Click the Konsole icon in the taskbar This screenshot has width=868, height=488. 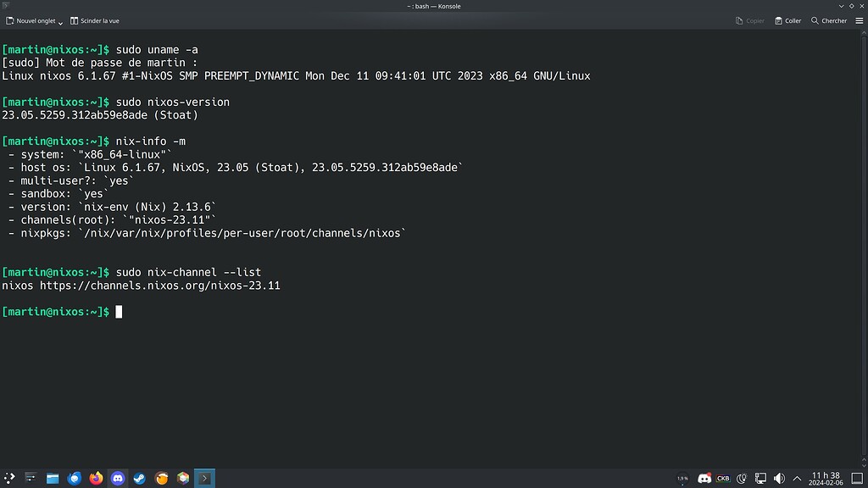[x=204, y=478]
